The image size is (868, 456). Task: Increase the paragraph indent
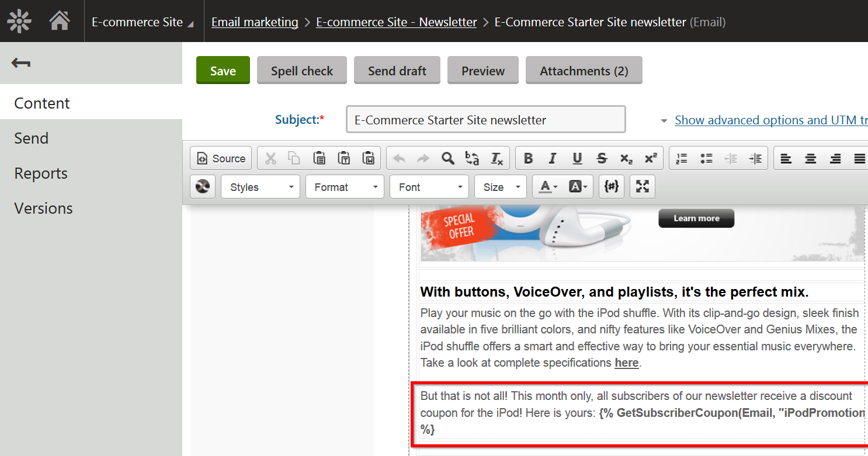[x=755, y=158]
